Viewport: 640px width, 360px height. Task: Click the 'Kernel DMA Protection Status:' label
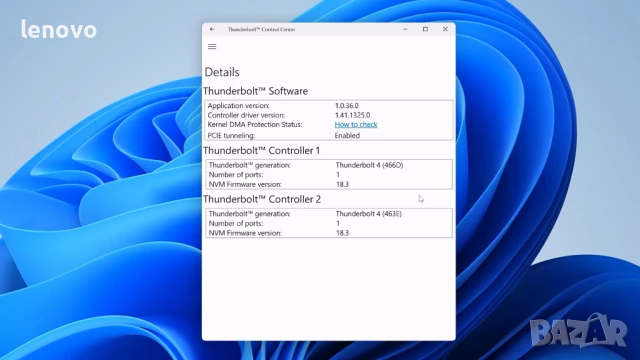pos(255,124)
